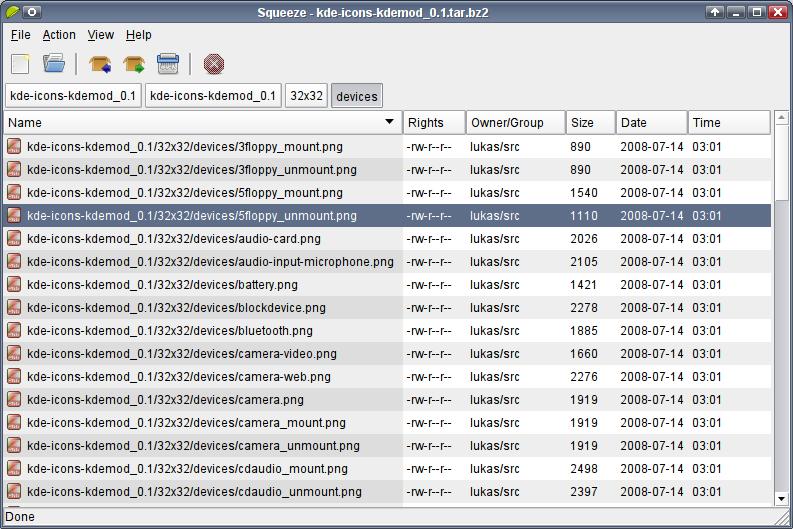
Task: Open the Action menu
Action: point(59,35)
